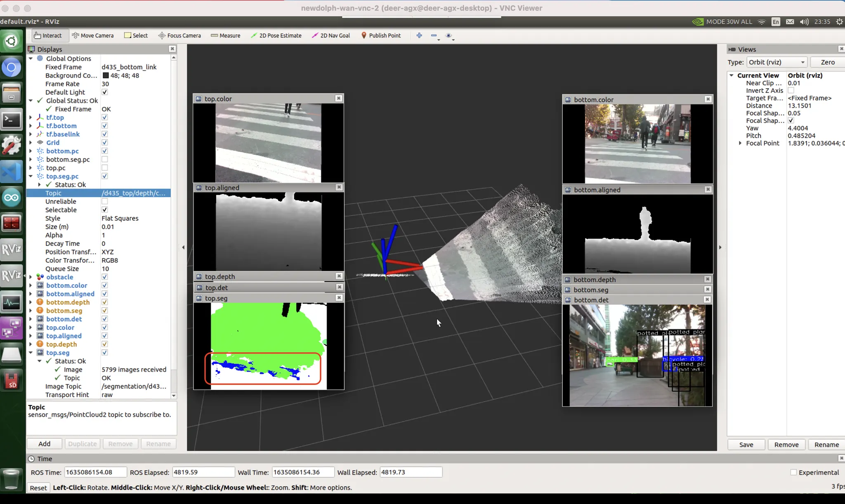Image resolution: width=845 pixels, height=504 pixels.
Task: Click the Publish Point tool
Action: pos(381,35)
